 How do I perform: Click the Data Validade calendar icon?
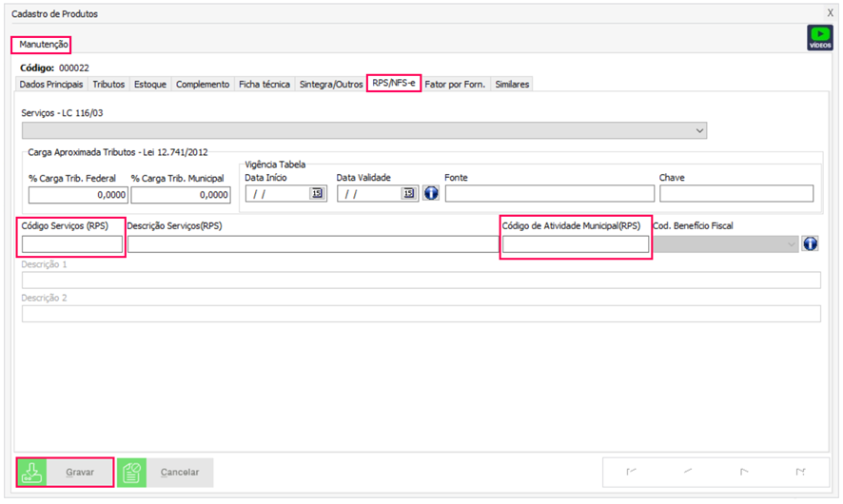[x=409, y=193]
